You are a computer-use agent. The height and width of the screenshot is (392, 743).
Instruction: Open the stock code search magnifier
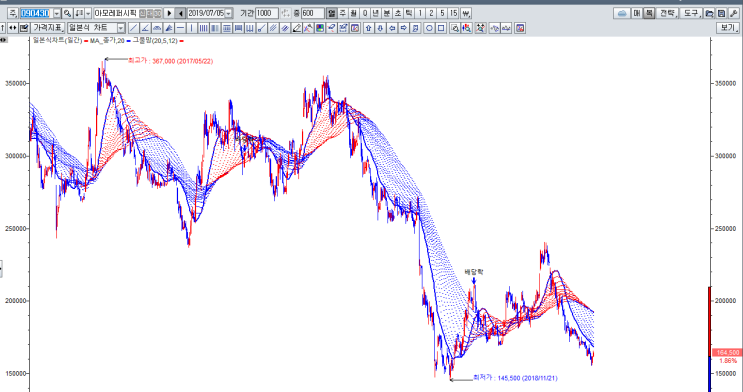(x=68, y=13)
